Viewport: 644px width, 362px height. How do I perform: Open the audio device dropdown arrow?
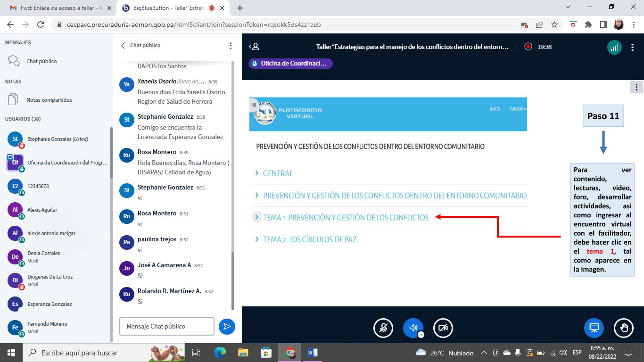click(421, 335)
